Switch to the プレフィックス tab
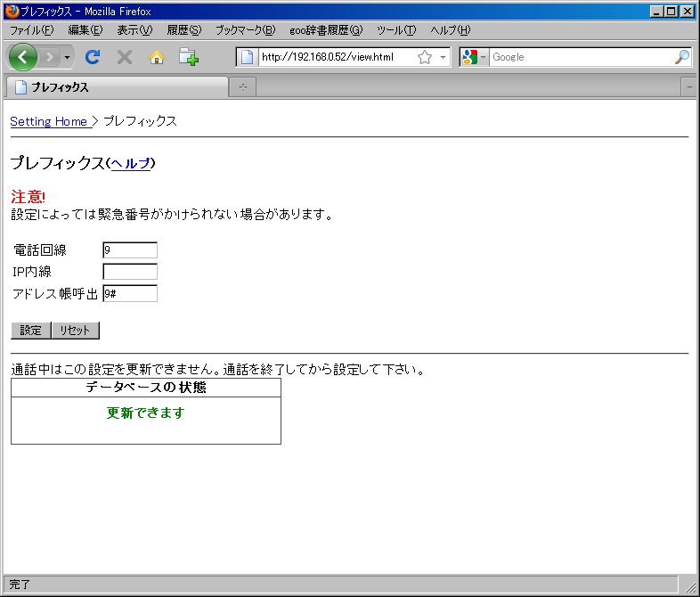Screen dimensions: 700x597 tap(116, 87)
